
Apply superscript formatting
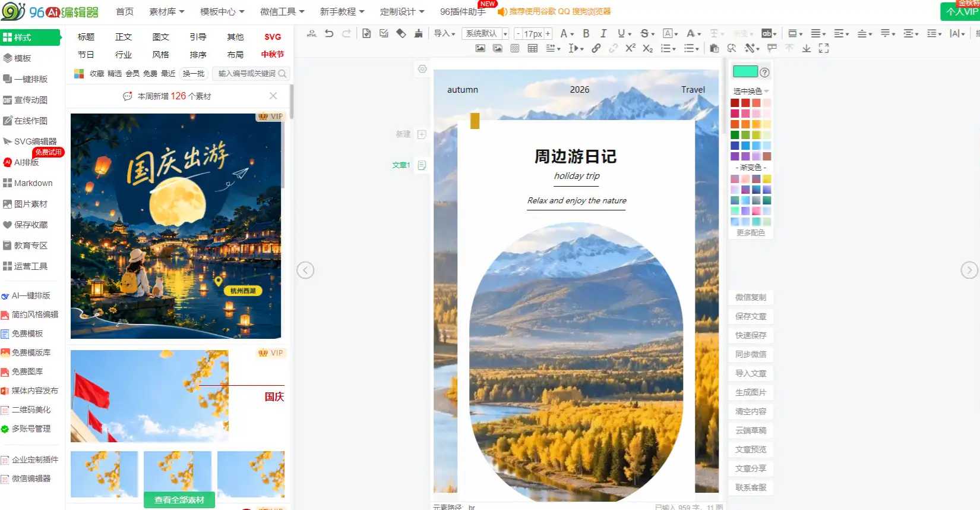coord(631,48)
